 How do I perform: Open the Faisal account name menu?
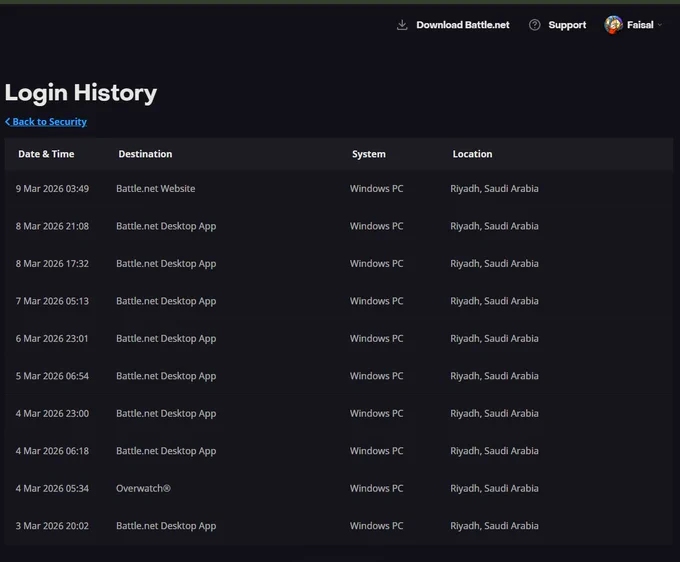640,25
